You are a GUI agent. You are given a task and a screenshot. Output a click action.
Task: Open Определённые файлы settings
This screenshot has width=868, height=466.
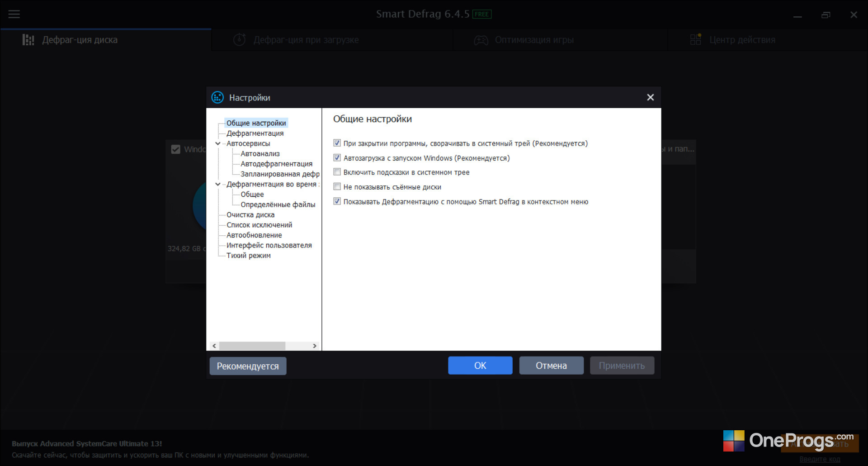point(278,204)
